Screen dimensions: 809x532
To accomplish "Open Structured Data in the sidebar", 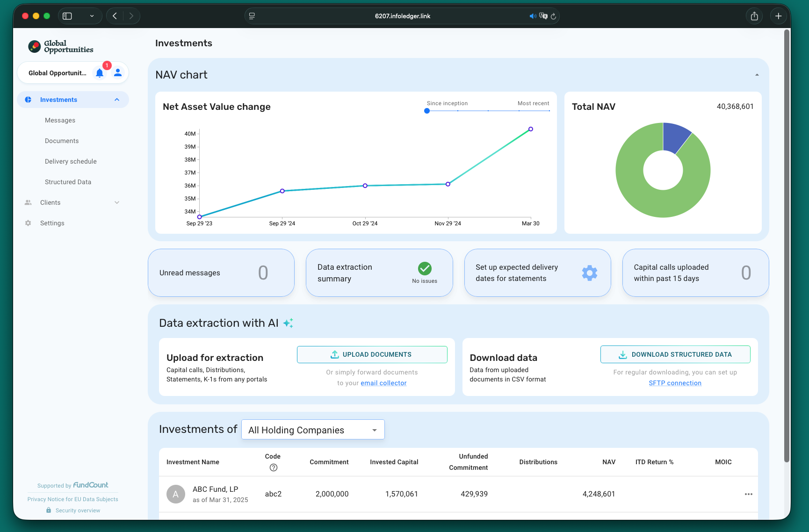I will point(68,182).
